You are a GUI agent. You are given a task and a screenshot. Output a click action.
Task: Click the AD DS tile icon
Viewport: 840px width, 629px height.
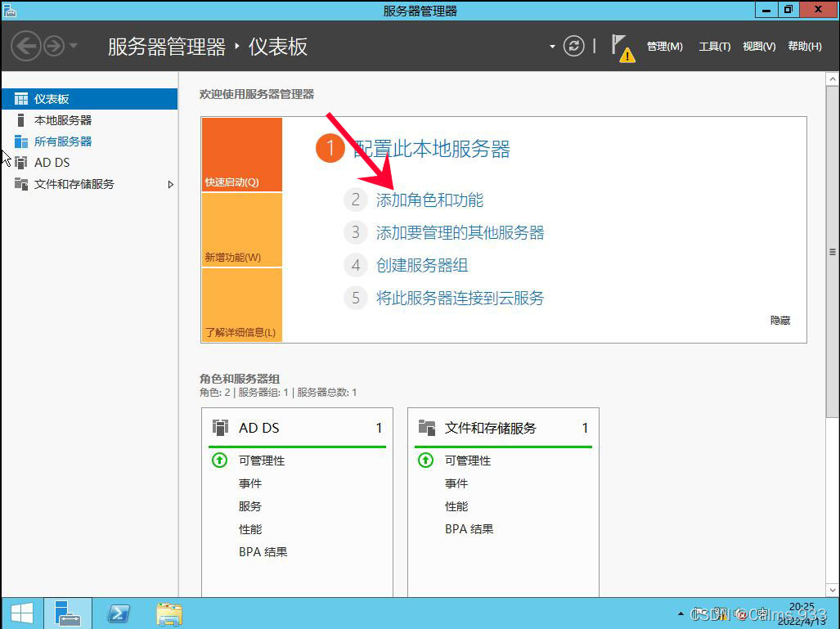click(x=220, y=428)
